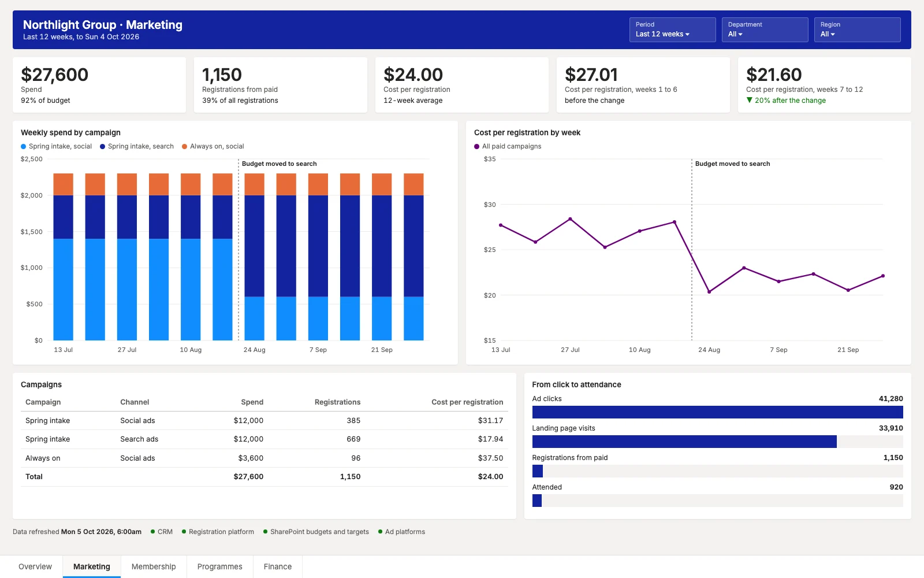The width and height of the screenshot is (924, 578).
Task: Sort by the Spend column header
Action: [252, 402]
